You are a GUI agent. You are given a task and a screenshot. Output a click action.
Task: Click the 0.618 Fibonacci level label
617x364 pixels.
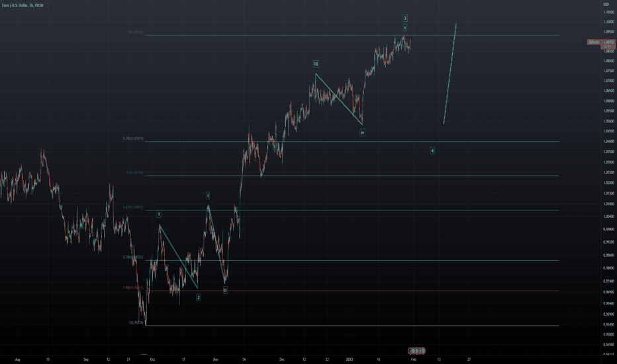click(133, 207)
